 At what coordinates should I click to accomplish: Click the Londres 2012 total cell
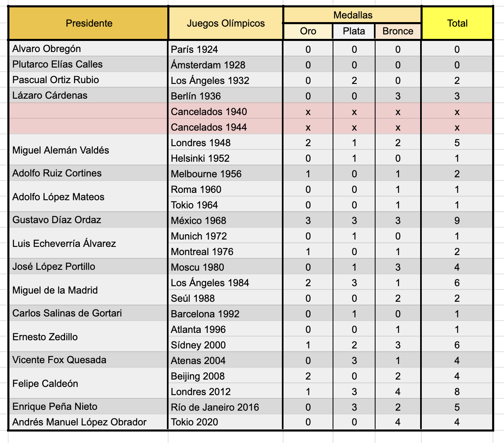[x=457, y=391]
